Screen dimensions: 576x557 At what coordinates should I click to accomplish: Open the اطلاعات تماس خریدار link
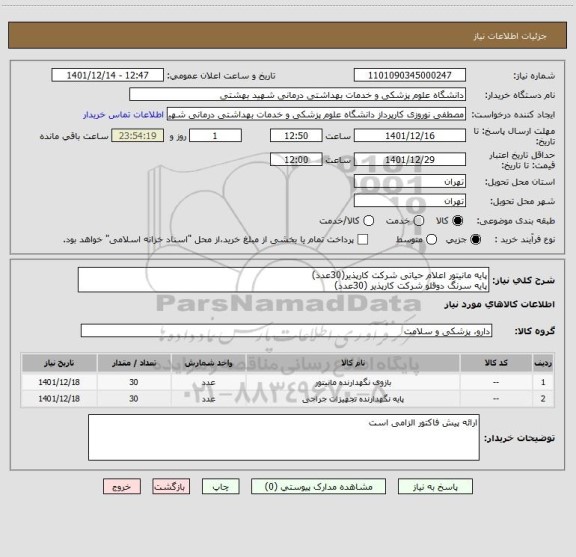[123, 115]
